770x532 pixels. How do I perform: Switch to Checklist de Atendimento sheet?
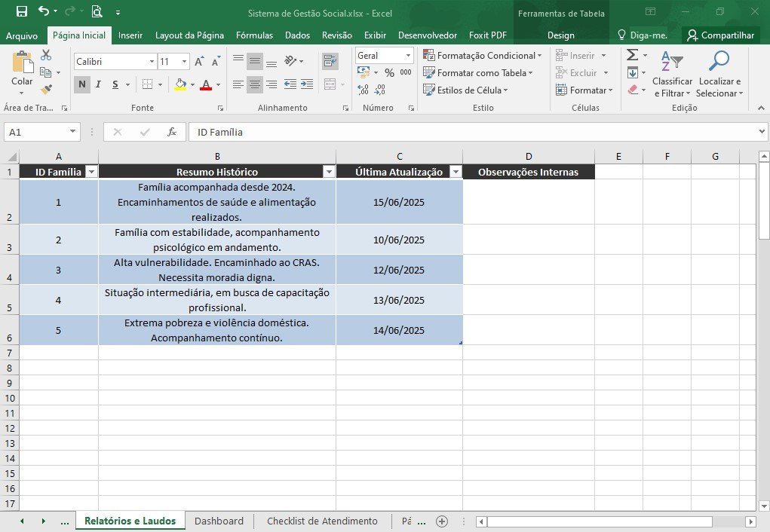coord(322,521)
